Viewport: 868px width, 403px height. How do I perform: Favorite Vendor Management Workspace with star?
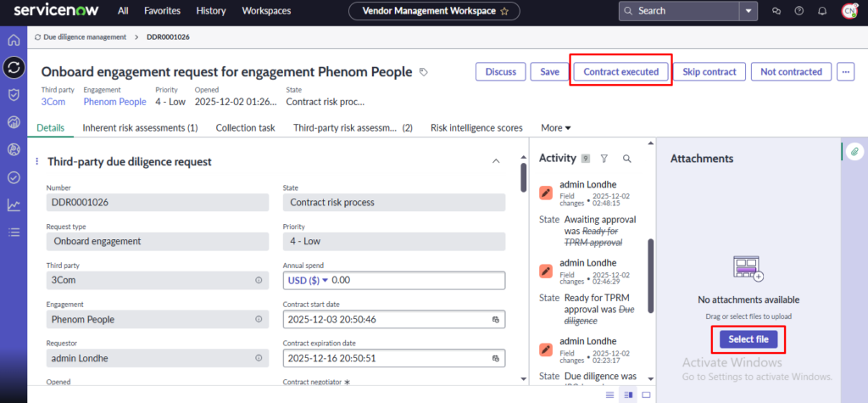(x=504, y=12)
